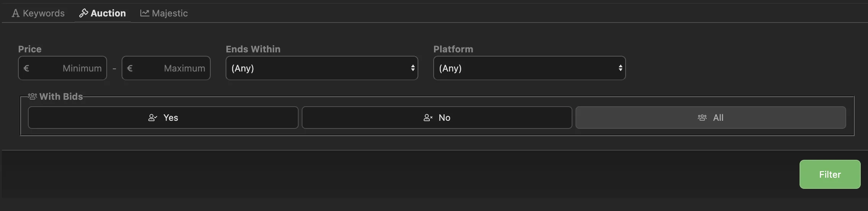This screenshot has height=211, width=868.
Task: Click the With Bids group icon
Action: coord(33,97)
